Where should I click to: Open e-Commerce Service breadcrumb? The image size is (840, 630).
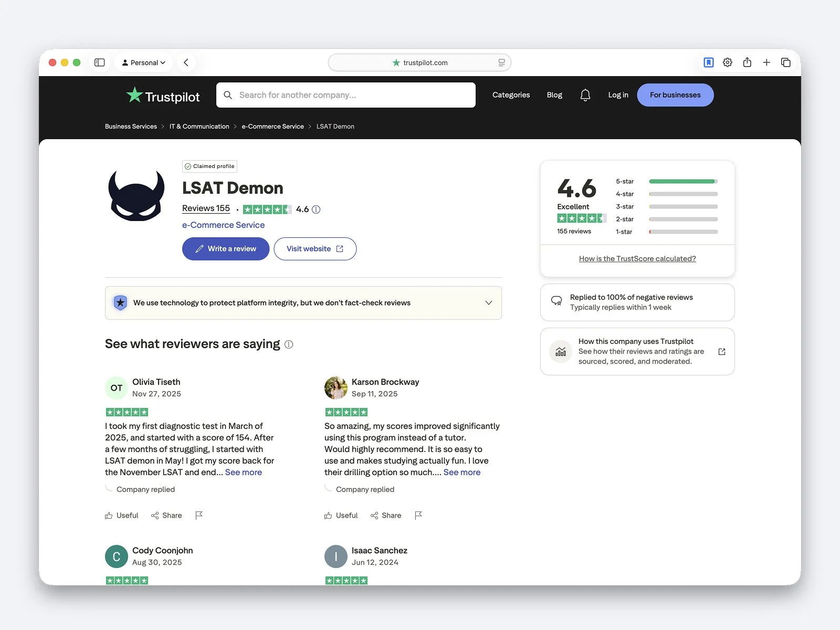click(272, 127)
